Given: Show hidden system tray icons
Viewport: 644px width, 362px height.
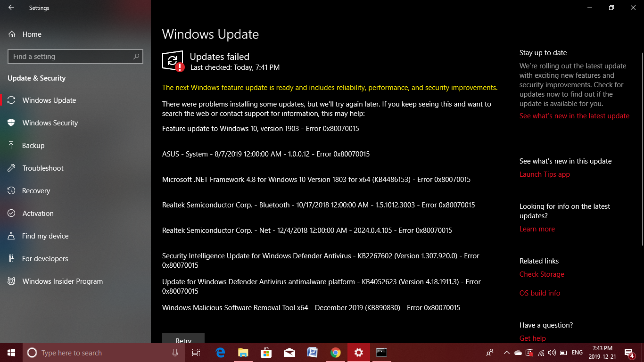Looking at the screenshot, I should point(506,353).
